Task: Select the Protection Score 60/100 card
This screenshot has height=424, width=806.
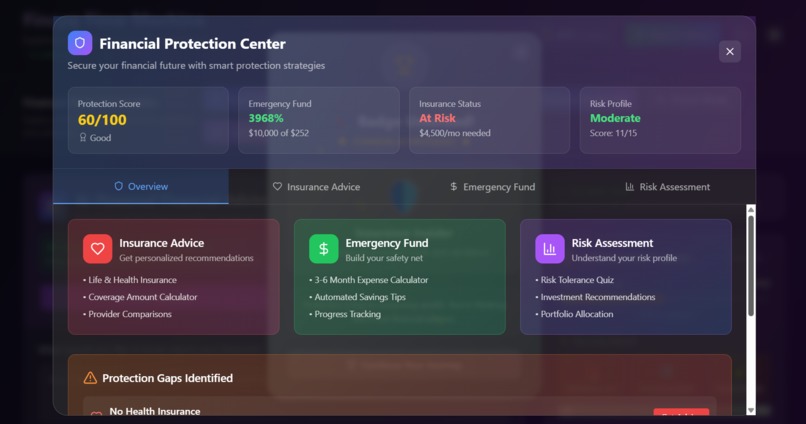Action: [x=148, y=120]
